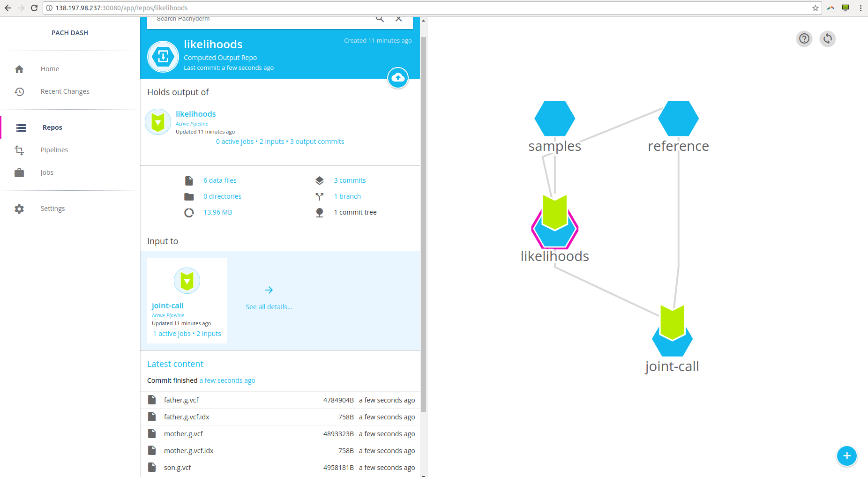Open Home in the sidebar
The width and height of the screenshot is (868, 477).
tap(50, 69)
